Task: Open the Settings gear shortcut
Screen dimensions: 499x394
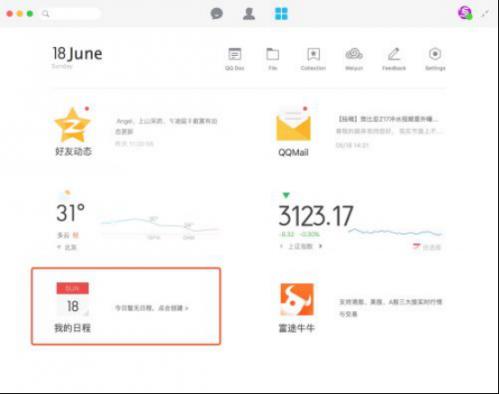Action: 435,59
